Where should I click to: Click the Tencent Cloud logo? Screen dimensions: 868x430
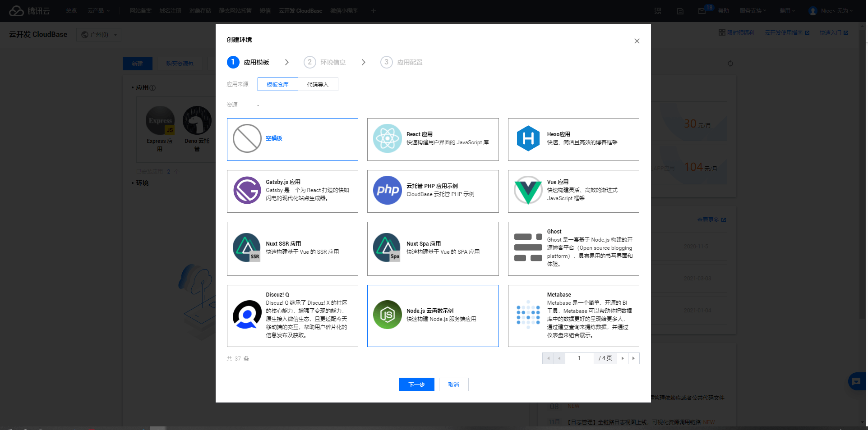(x=29, y=11)
